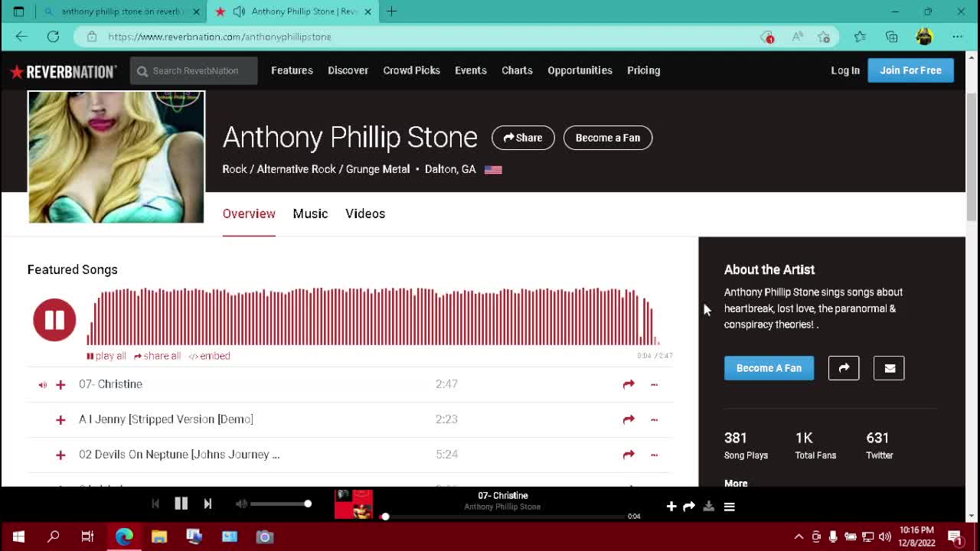Click the Share button beside the artist name
The width and height of the screenshot is (980, 551).
[x=523, y=138]
